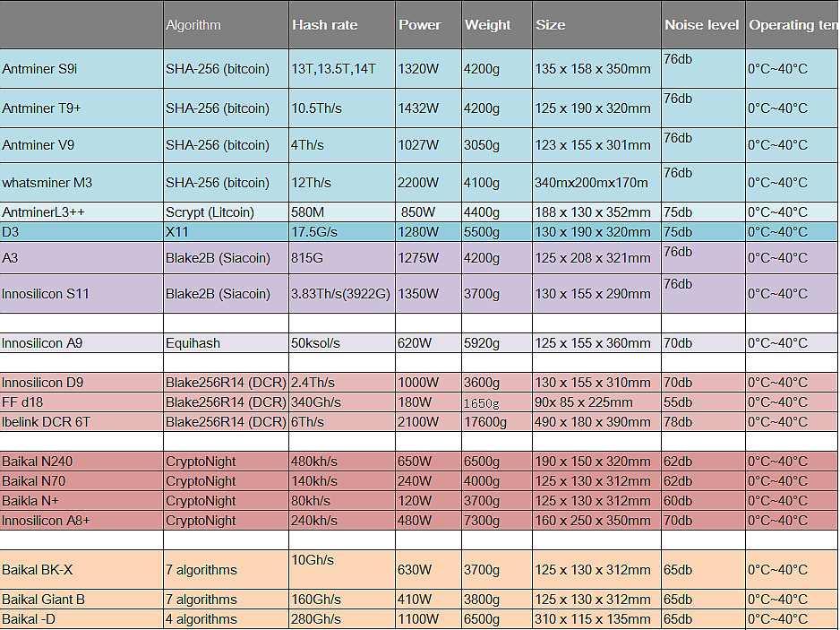This screenshot has width=840, height=630.
Task: Click the Weight header cell
Action: pyautogui.click(x=497, y=25)
